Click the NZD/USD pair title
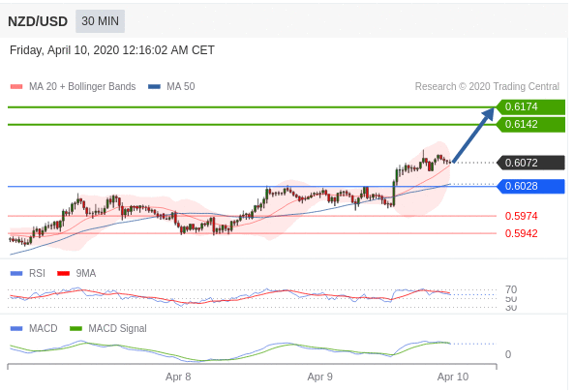 pyautogui.click(x=38, y=21)
